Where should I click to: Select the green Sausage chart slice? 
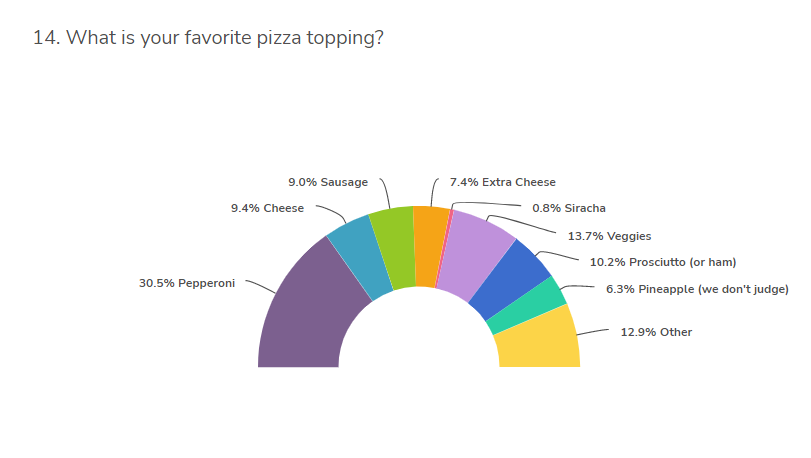pos(394,246)
